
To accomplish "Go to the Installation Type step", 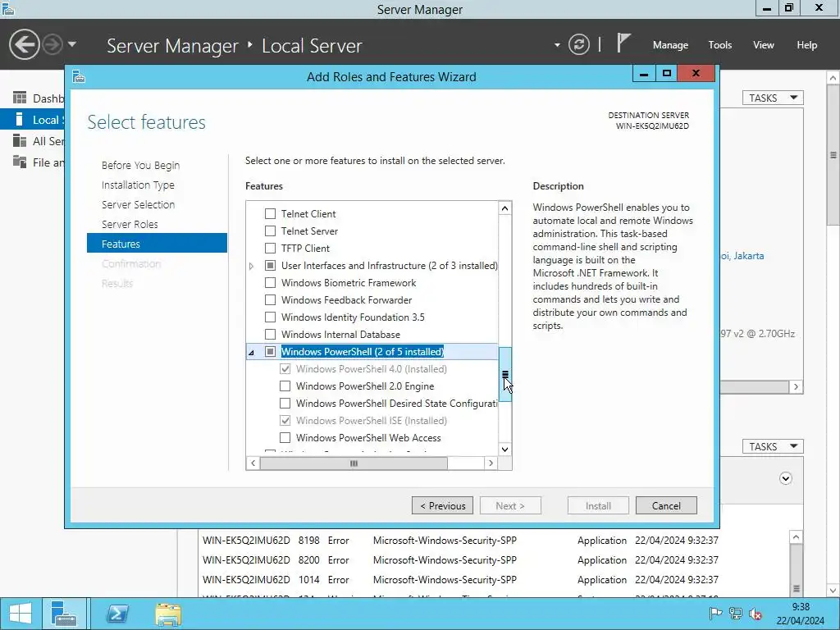I will click(x=138, y=185).
